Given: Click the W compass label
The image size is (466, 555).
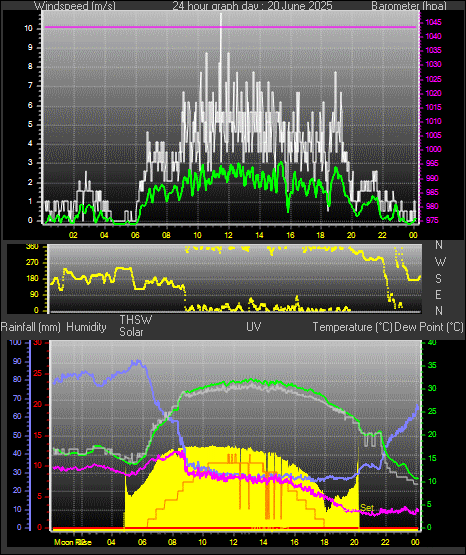Looking at the screenshot, I should (440, 262).
